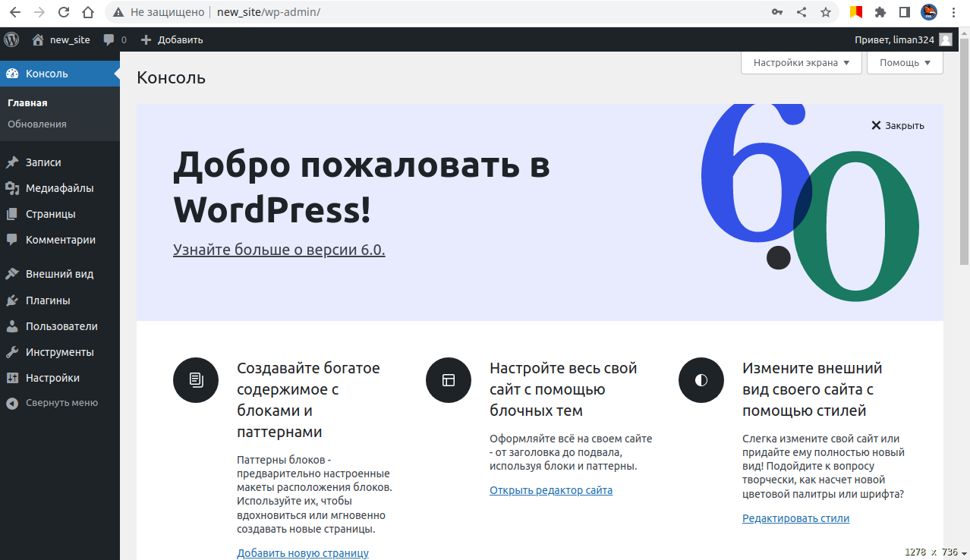The height and width of the screenshot is (560, 970).
Task: Click user avatar next to liman324
Action: point(945,39)
